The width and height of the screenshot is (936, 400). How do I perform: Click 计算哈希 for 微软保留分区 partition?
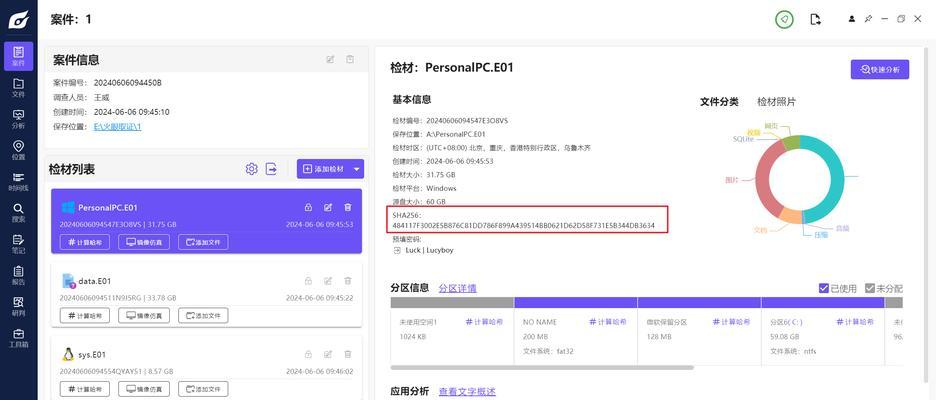pyautogui.click(x=731, y=322)
